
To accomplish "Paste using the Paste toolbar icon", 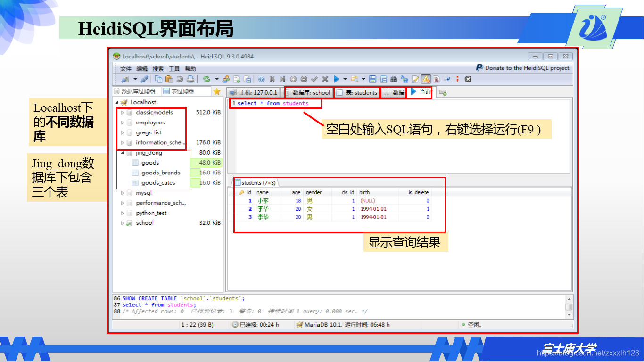I will pos(169,80).
